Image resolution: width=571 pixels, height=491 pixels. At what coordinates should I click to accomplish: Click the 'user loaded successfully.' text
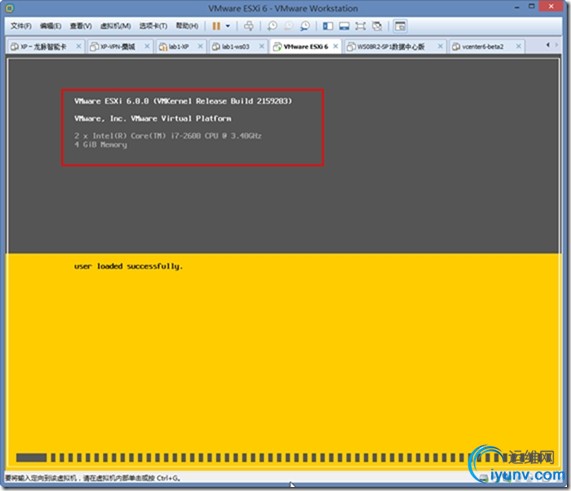128,266
